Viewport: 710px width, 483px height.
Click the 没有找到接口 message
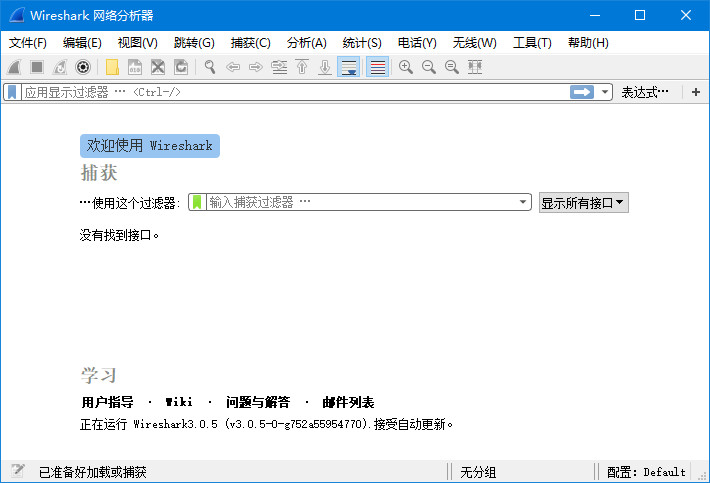click(x=120, y=235)
